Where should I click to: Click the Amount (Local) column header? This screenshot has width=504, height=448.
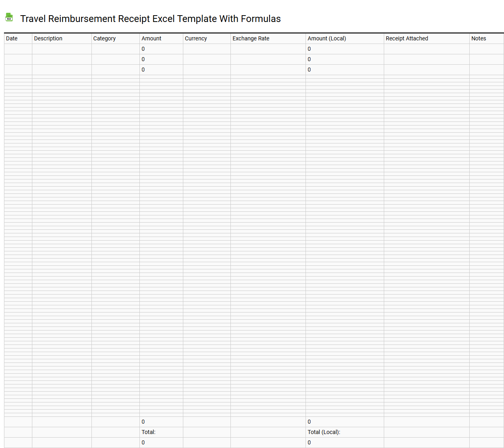coord(327,38)
